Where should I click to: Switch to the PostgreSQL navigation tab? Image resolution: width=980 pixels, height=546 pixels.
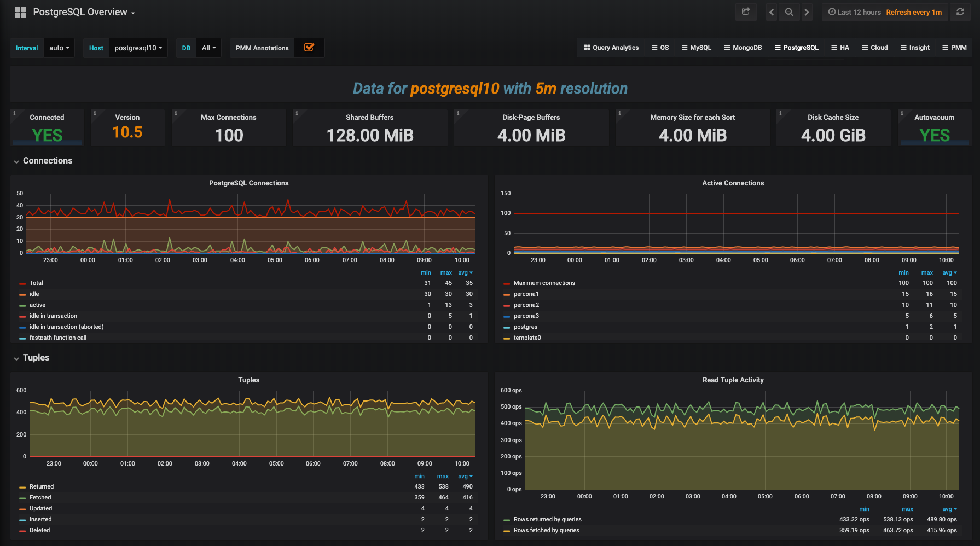797,47
